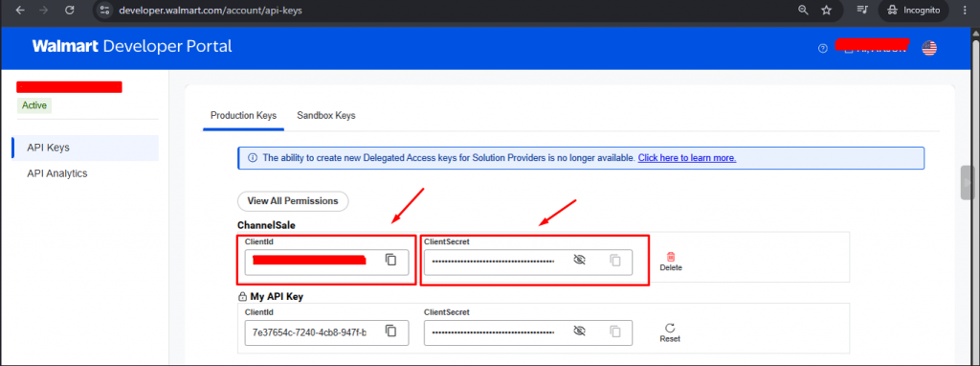Bookmark this page with the star icon

tap(826, 10)
